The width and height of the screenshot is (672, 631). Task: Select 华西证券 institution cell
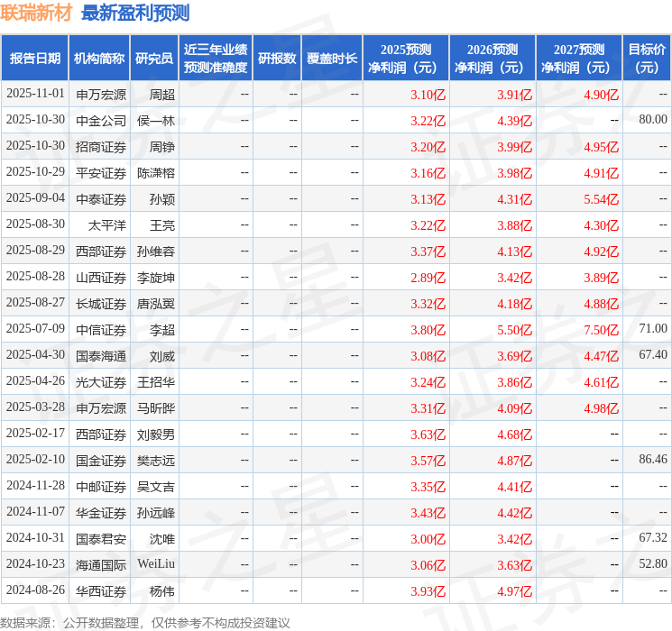click(101, 591)
